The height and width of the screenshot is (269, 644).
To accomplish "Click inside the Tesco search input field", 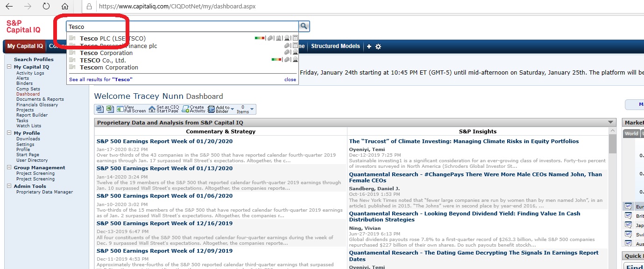I will [x=182, y=27].
